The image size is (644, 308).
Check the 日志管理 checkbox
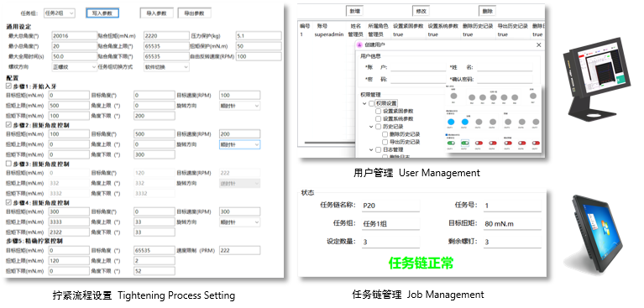(379, 150)
